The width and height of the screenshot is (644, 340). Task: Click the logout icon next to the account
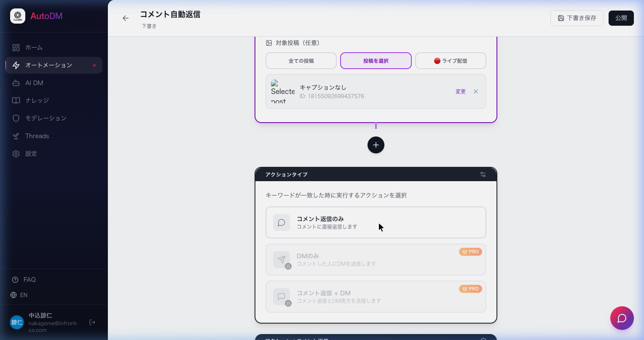[92, 322]
